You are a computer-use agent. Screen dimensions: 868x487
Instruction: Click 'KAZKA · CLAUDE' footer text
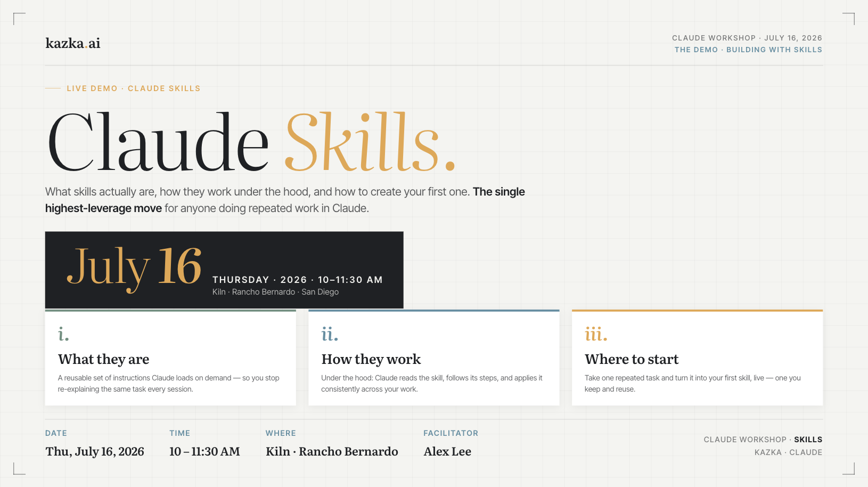pyautogui.click(x=788, y=452)
